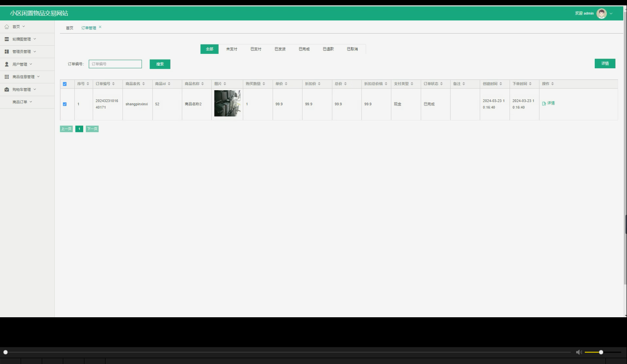This screenshot has width=627, height=364.
Task: Sort by 商品id column arrows
Action: (x=169, y=84)
